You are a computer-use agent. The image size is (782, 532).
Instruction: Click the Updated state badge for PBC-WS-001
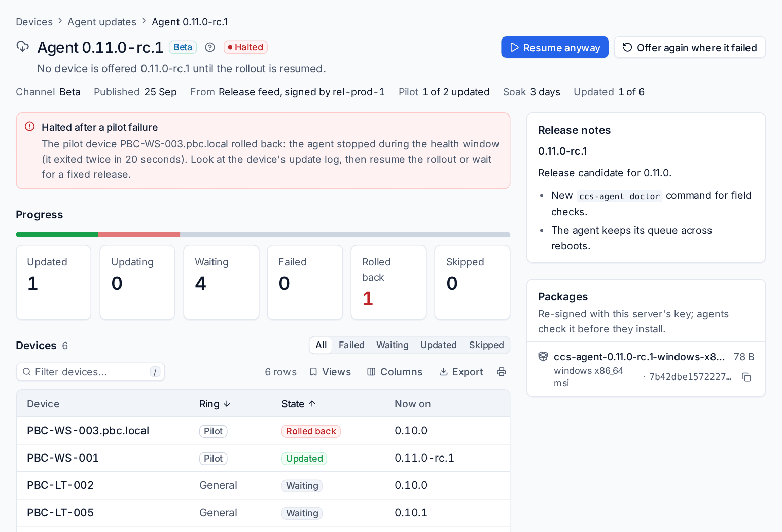coord(304,459)
